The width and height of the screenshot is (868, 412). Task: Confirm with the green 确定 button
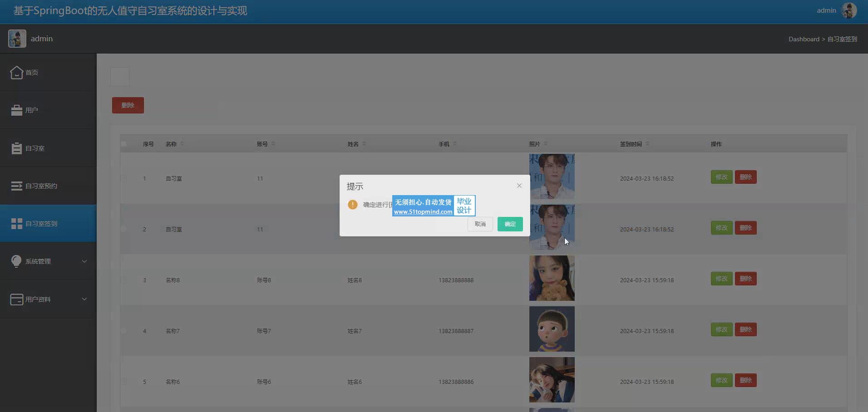(510, 224)
